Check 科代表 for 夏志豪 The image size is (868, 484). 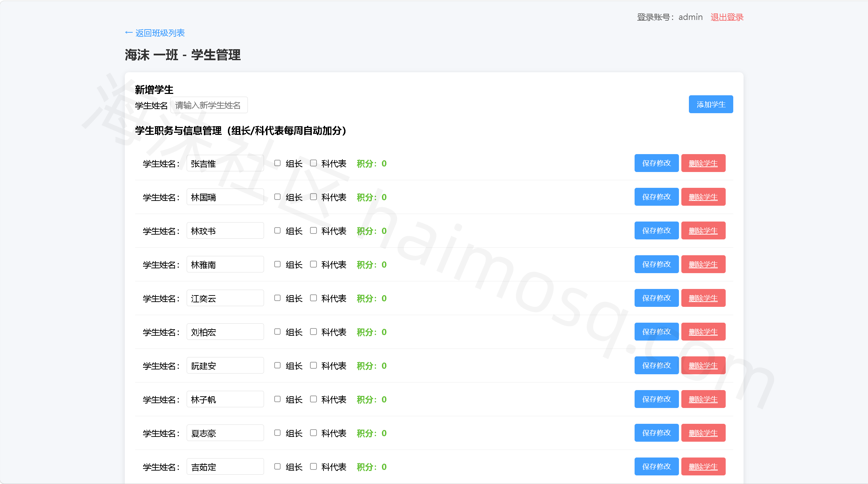click(x=313, y=433)
